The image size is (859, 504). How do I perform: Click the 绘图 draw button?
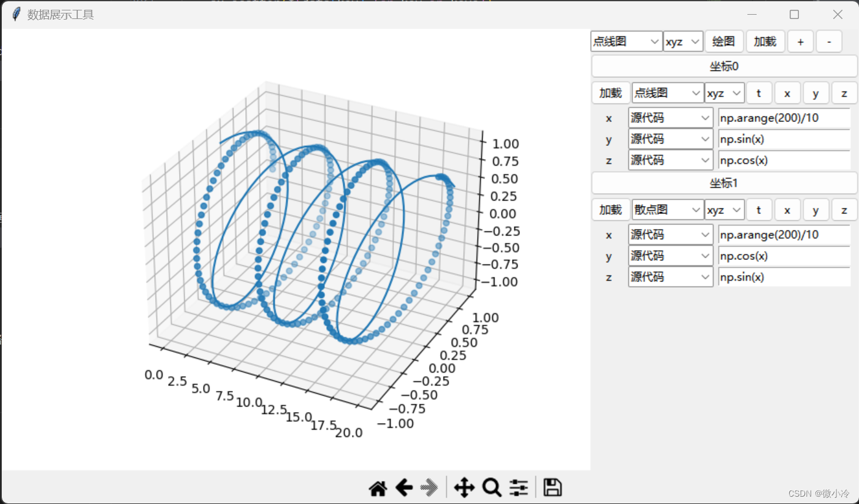coord(724,41)
